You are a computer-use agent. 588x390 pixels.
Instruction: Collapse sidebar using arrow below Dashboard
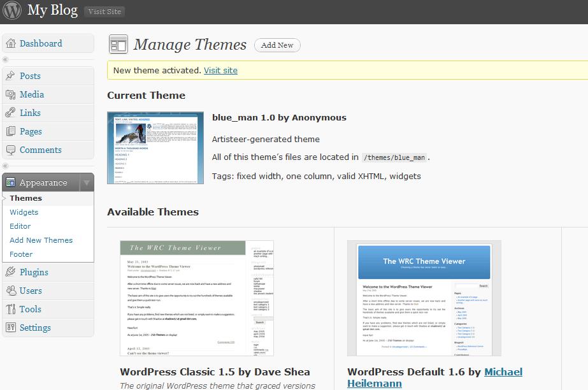[x=6, y=59]
